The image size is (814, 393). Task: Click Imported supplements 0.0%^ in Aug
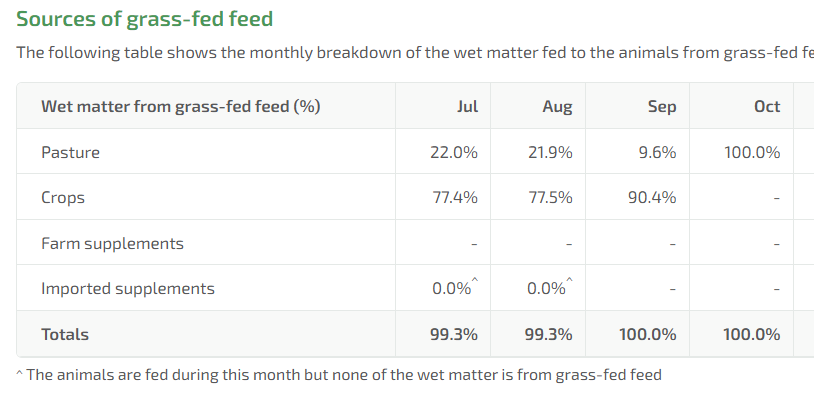[x=550, y=288]
